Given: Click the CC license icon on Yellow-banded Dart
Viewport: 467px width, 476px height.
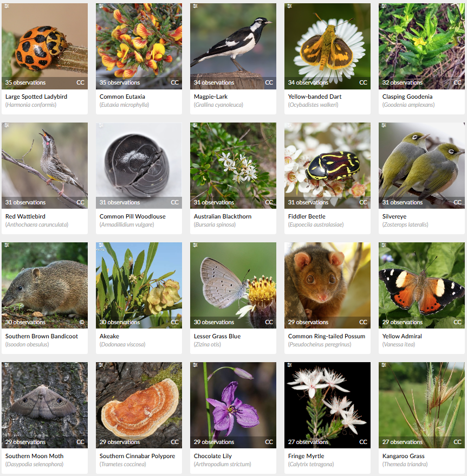Looking at the screenshot, I should [x=363, y=82].
